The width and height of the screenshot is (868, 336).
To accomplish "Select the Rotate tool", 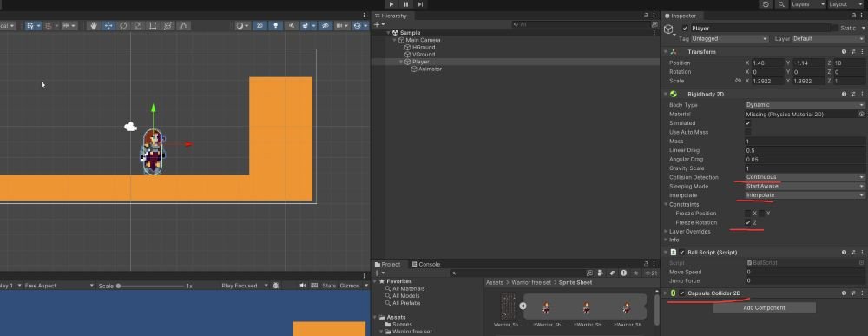I will click(x=123, y=25).
